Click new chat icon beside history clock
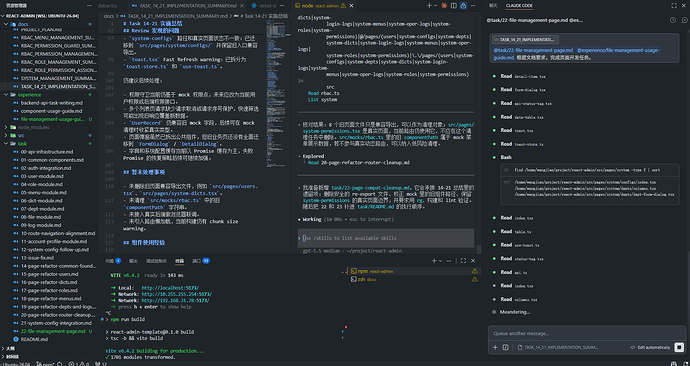 (x=684, y=20)
